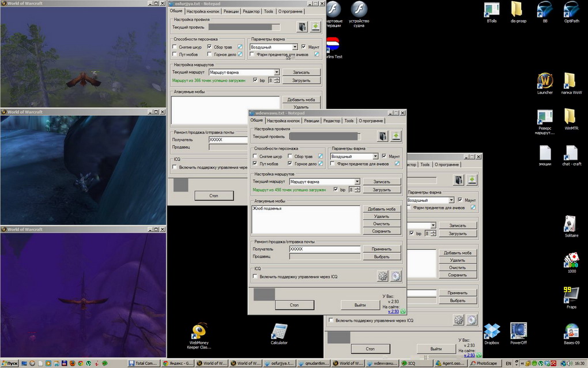588x368 pixels.
Task: Launch the WoW Launcher desktop icon
Action: pos(545,81)
